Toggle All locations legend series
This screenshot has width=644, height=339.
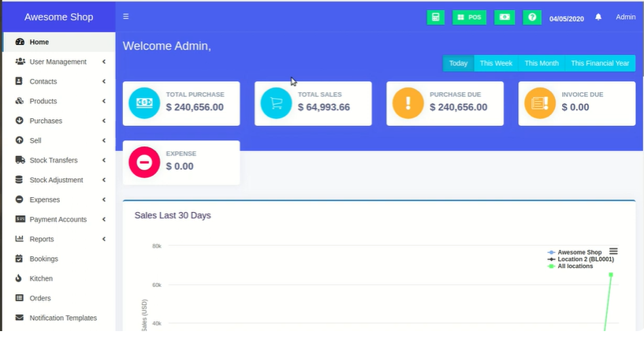tap(575, 266)
